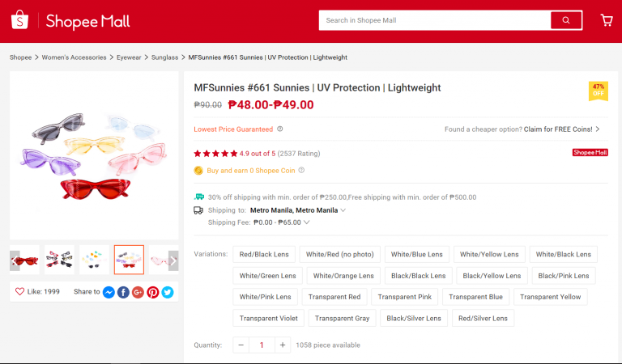Image resolution: width=622 pixels, height=364 pixels.
Task: Select Transparent Violet variation
Action: tap(269, 318)
